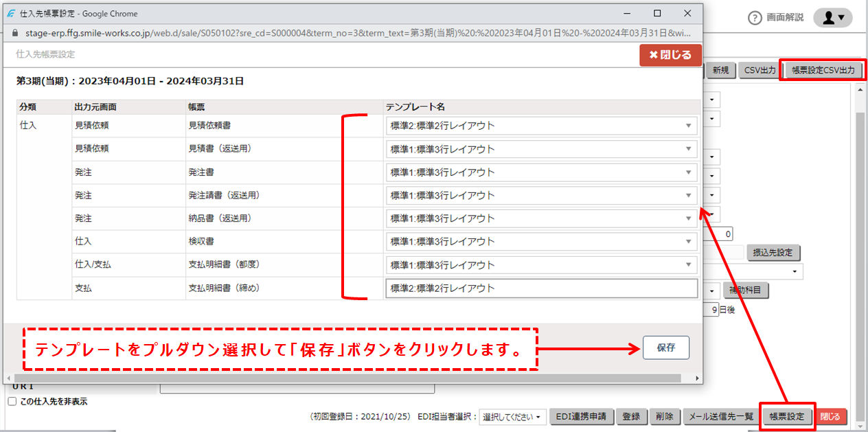
Task: Open the 納品書（返送用）template dropdown
Action: (x=690, y=218)
